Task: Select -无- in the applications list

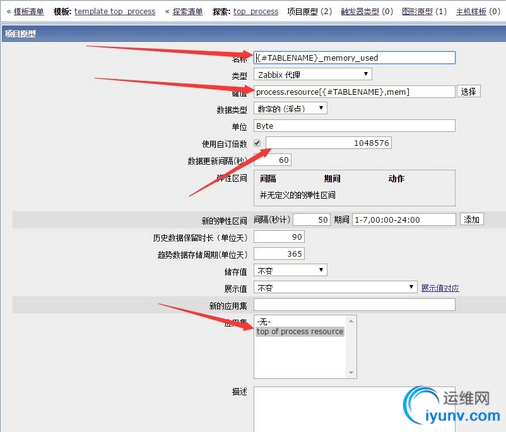Action: [300, 322]
